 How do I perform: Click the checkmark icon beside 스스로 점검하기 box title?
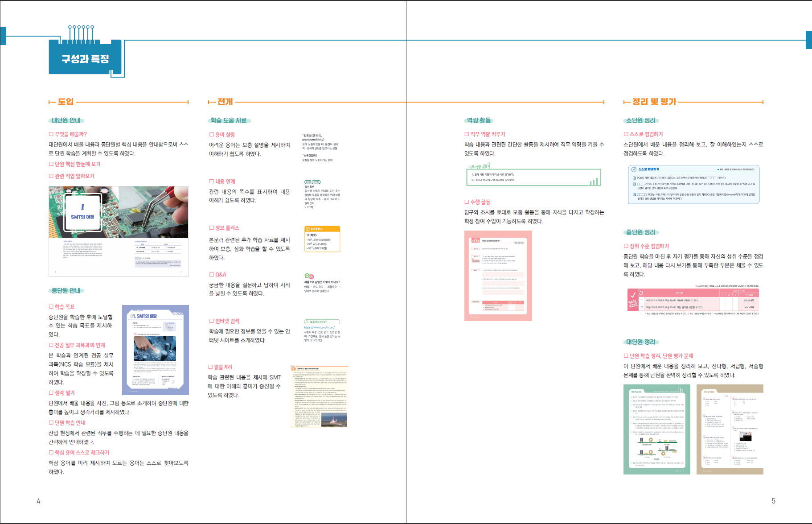coord(634,169)
